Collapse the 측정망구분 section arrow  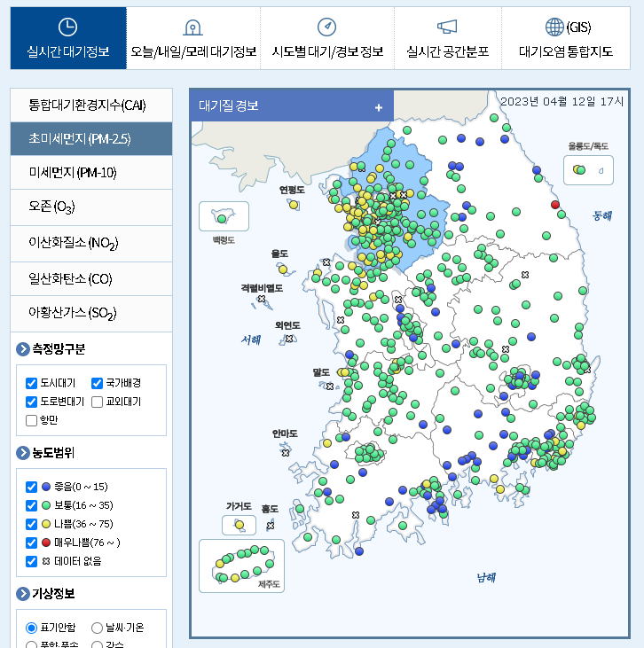[x=23, y=349]
